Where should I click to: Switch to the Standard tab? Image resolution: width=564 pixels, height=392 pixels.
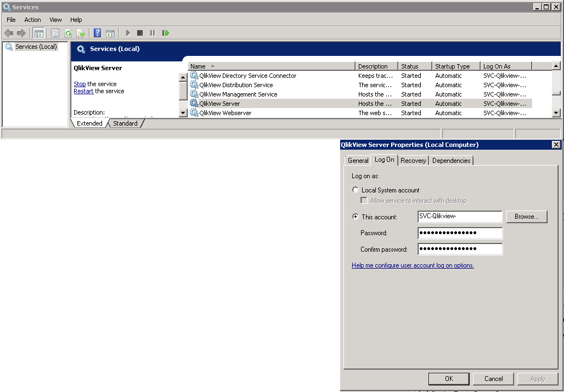125,123
